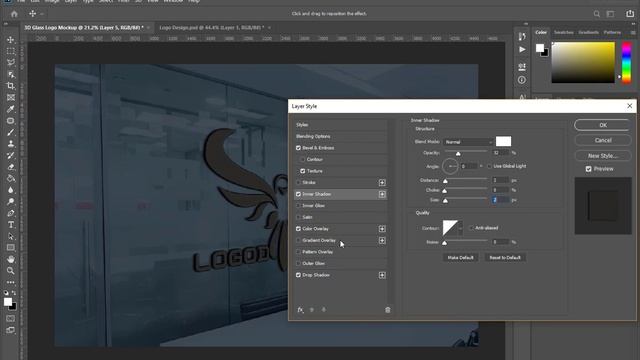Open the workspace switcher at top right
Image resolution: width=640 pixels, height=360 pixels.
(x=611, y=14)
